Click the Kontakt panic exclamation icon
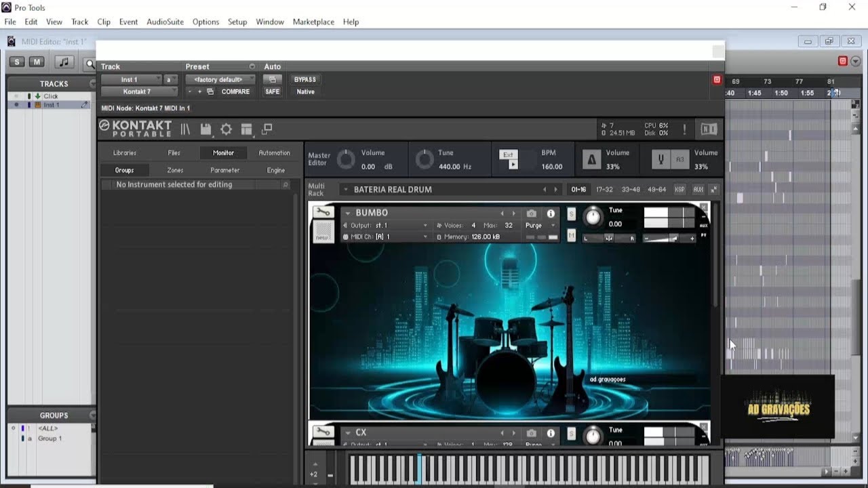868x488 pixels. 684,129
